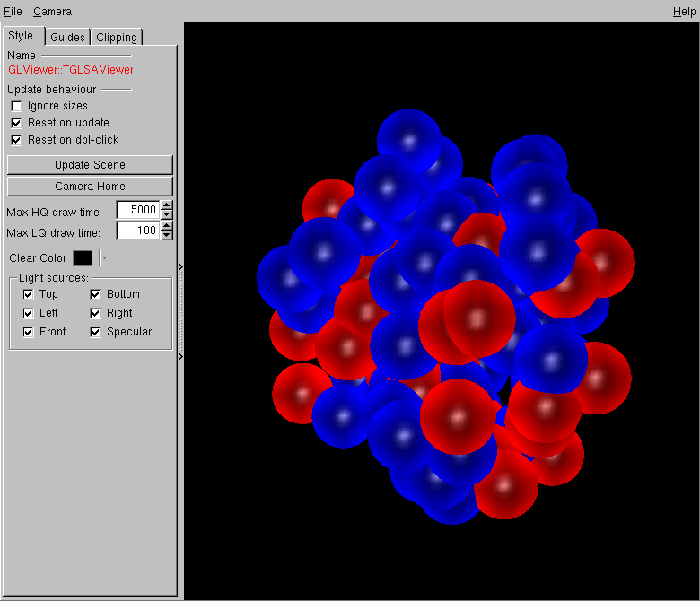Viewport: 700px width, 601px height.
Task: Open the Help menu
Action: pyautogui.click(x=683, y=12)
